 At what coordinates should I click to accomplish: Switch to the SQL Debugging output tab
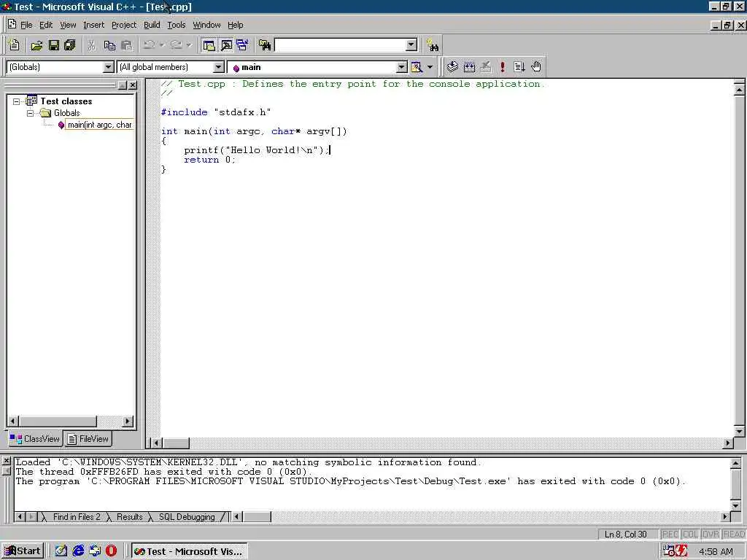[x=187, y=517]
